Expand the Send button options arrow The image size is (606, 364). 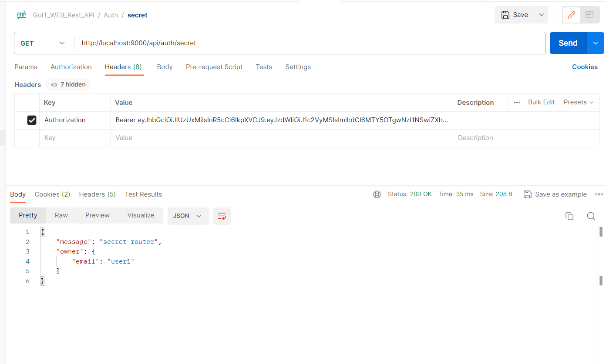(596, 43)
